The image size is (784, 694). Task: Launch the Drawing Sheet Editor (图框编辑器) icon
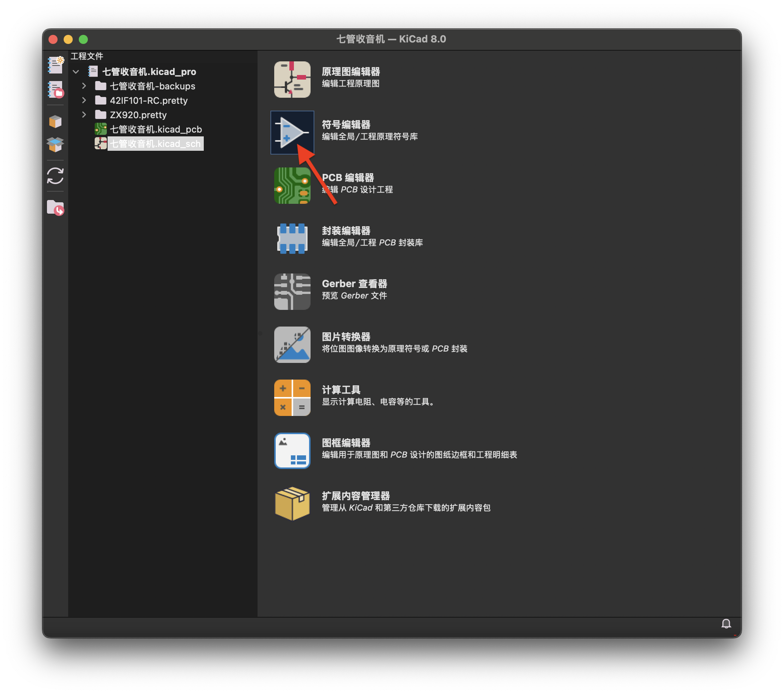click(x=292, y=450)
